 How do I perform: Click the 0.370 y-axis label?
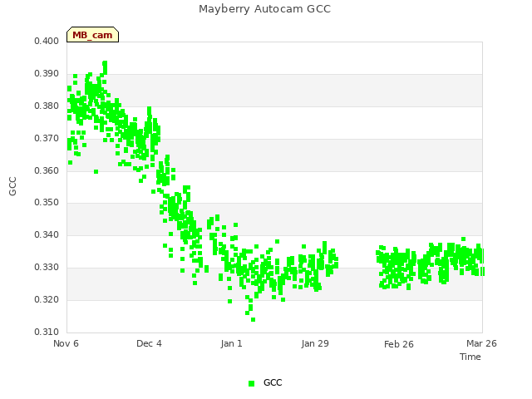tap(47, 139)
